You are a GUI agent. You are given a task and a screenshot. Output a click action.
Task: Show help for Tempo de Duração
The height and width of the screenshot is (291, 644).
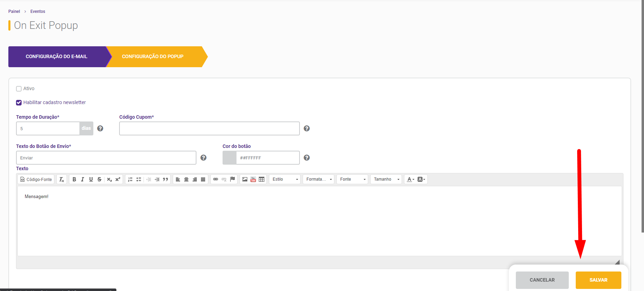coord(100,128)
